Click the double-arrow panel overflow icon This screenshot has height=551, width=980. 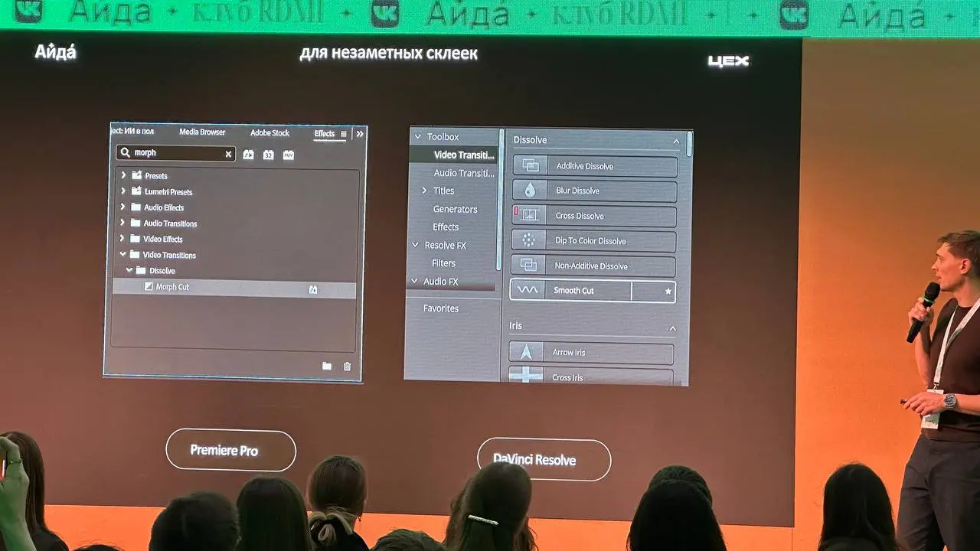pos(360,134)
